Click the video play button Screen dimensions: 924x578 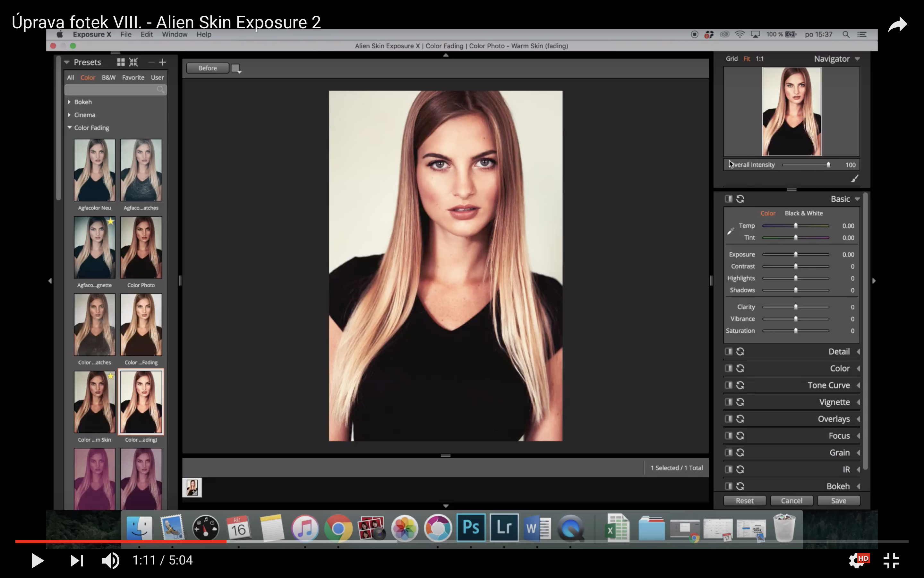pos(37,560)
